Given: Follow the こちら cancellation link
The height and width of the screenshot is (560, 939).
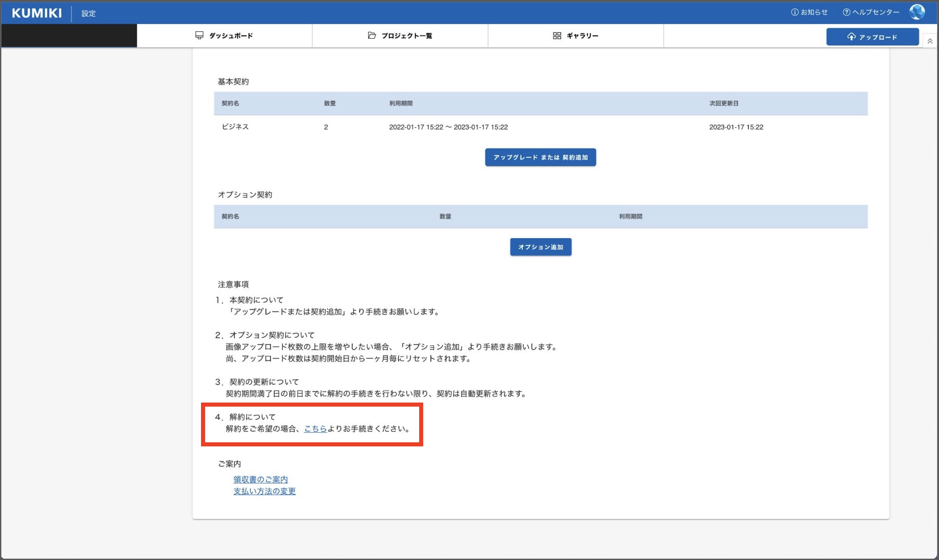Looking at the screenshot, I should pos(315,429).
